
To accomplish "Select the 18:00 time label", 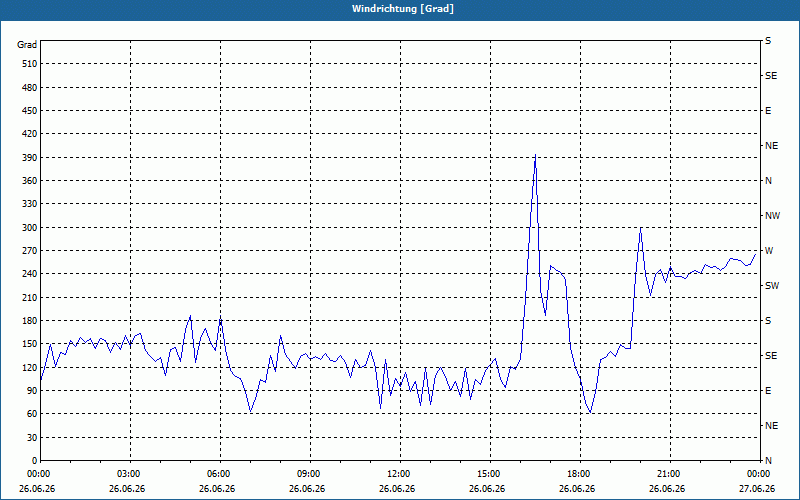I will click(x=578, y=474).
